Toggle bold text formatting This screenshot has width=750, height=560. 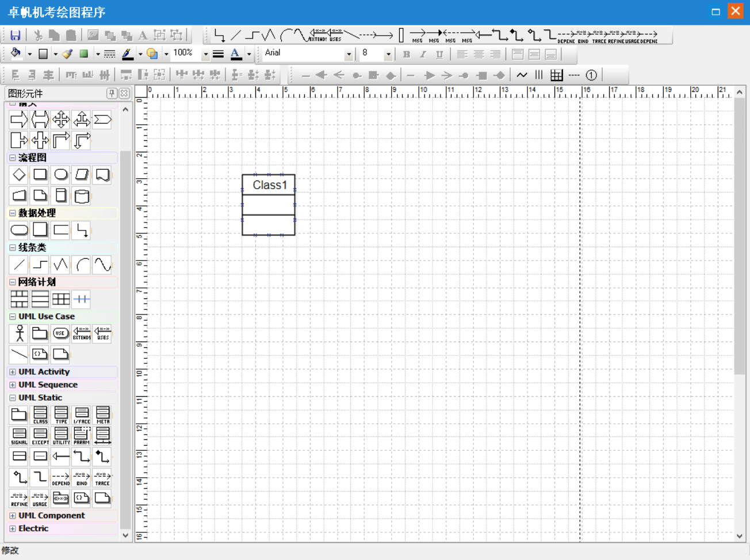tap(407, 55)
